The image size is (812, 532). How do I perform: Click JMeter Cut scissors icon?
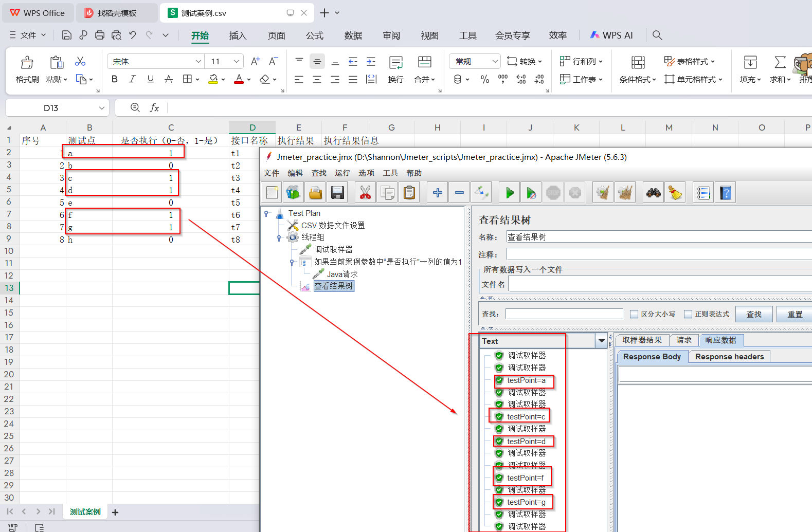coord(365,193)
